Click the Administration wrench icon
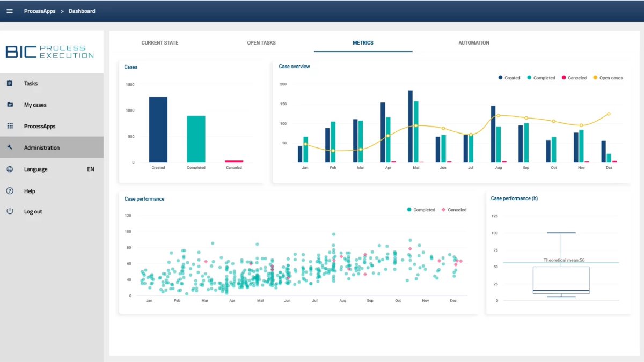Screen dimensions: 644x362 click(x=10, y=147)
